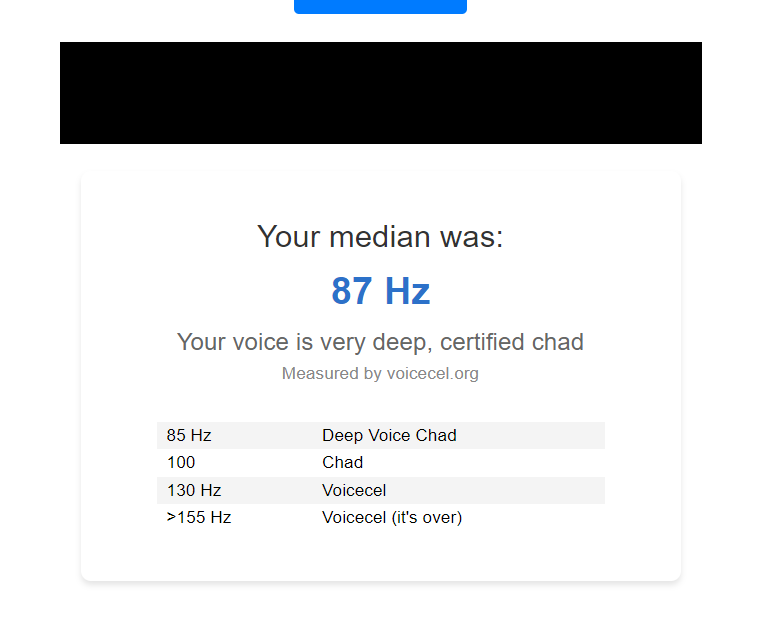This screenshot has width=772, height=631.
Task: Click the 'Voicecel' label beside 130 Hz
Action: [354, 490]
